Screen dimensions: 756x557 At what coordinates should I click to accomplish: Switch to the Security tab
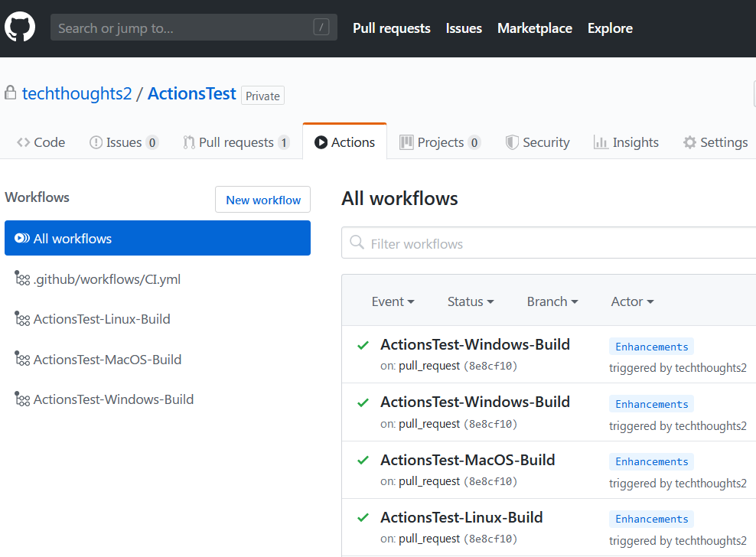coord(537,142)
